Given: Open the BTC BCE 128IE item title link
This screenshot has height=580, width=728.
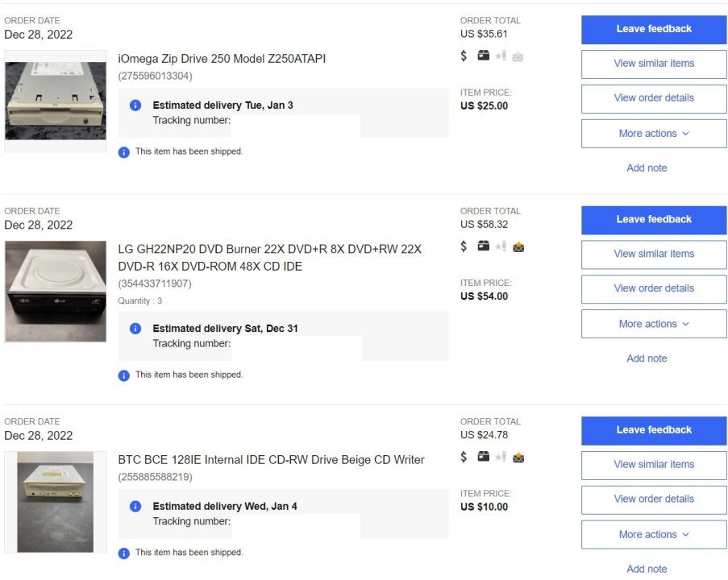Looking at the screenshot, I should click(271, 460).
